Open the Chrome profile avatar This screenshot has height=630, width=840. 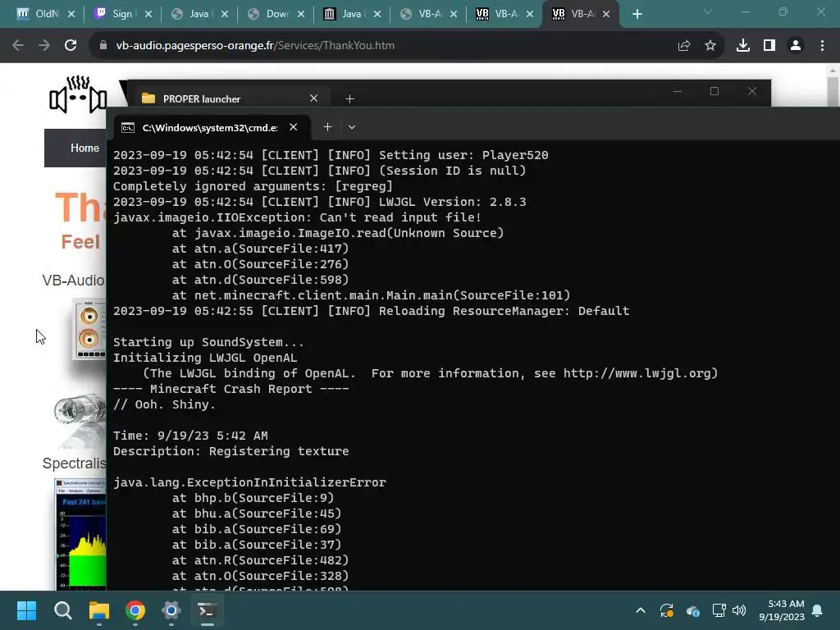point(796,46)
